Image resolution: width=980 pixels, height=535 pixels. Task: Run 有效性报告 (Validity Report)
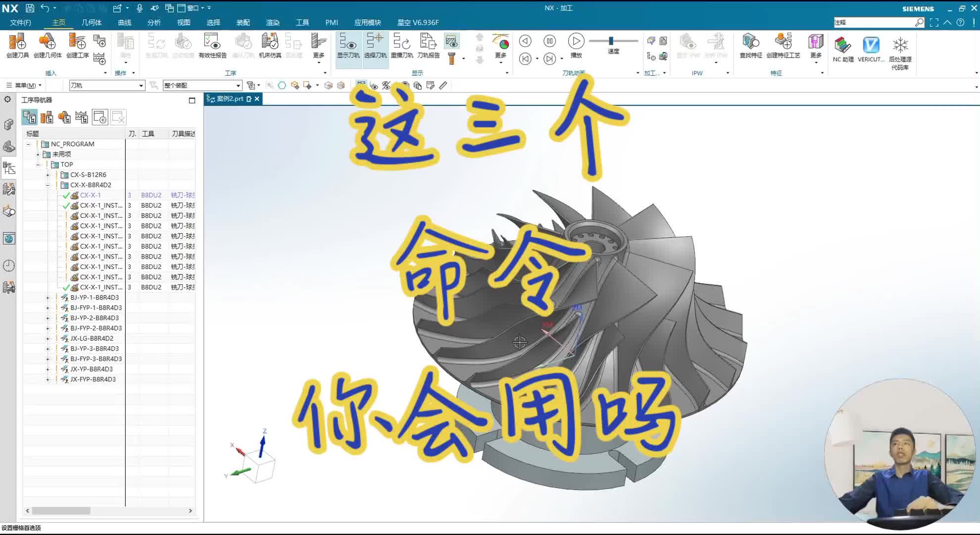click(211, 47)
